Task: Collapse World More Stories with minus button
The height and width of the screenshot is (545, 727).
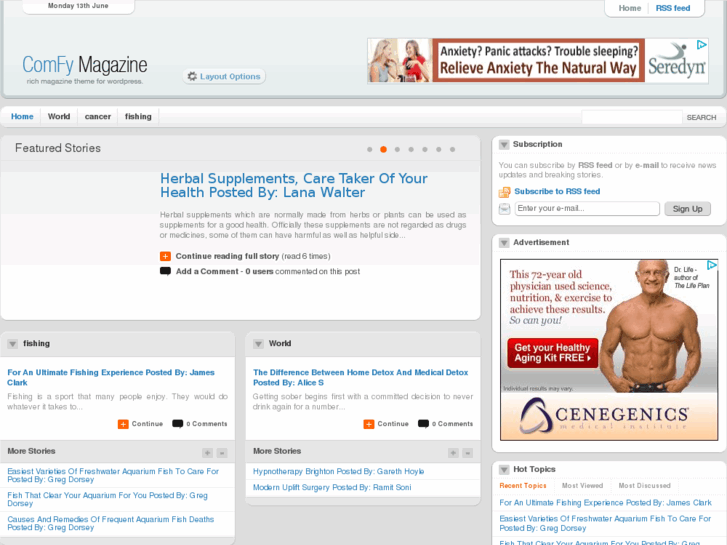Action: pos(468,453)
